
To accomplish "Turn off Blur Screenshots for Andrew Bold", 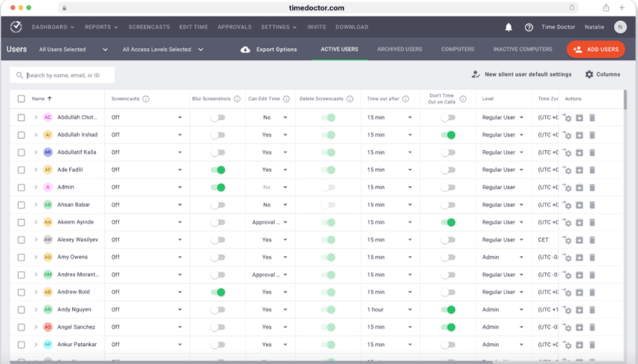I will 218,293.
